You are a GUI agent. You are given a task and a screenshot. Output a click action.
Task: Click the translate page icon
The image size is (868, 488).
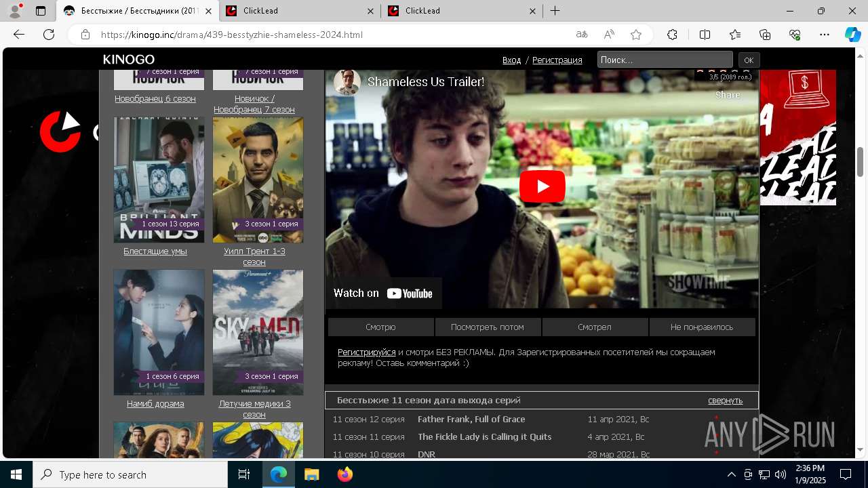point(582,35)
